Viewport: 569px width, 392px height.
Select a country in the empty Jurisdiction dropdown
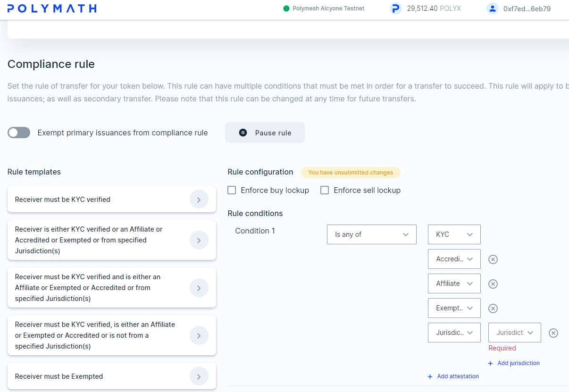coord(515,333)
